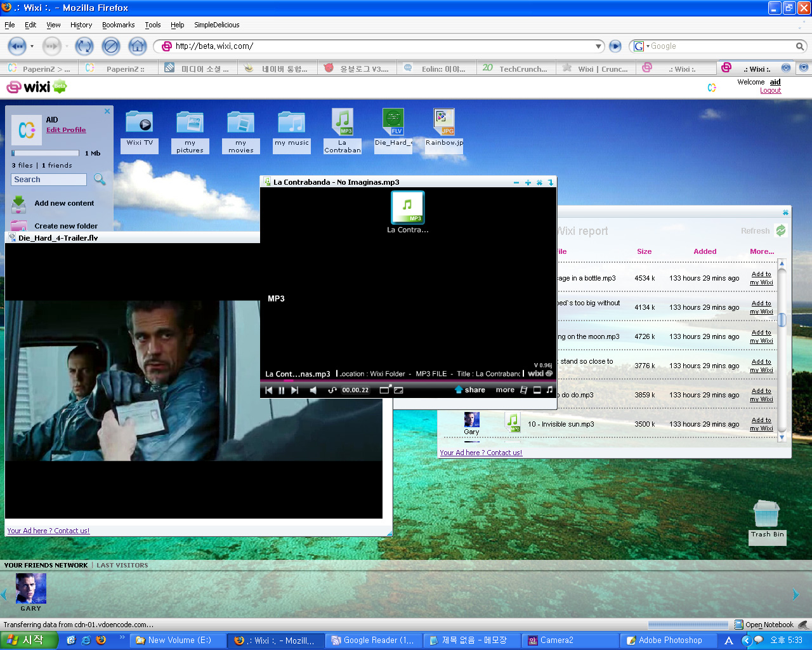Click the MP3 file icon inside player

tap(407, 208)
